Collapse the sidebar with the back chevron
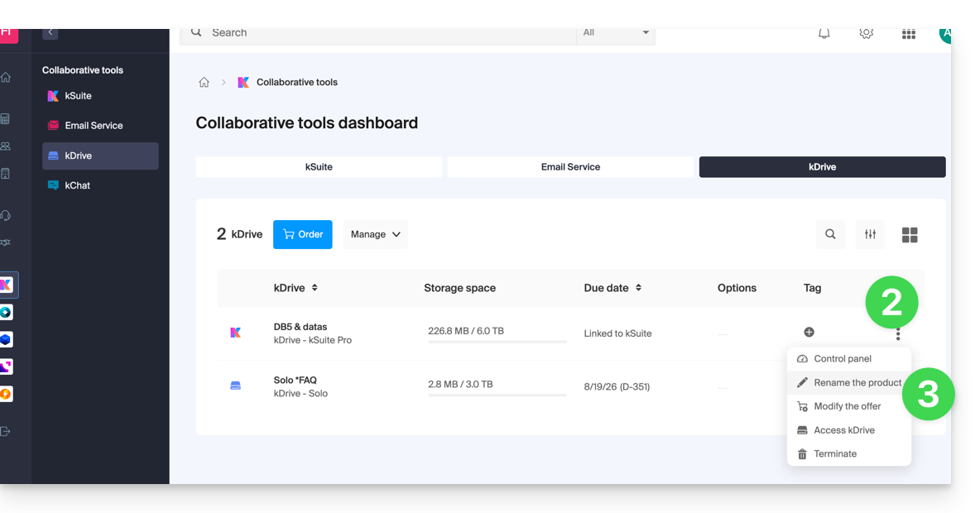 [x=50, y=32]
